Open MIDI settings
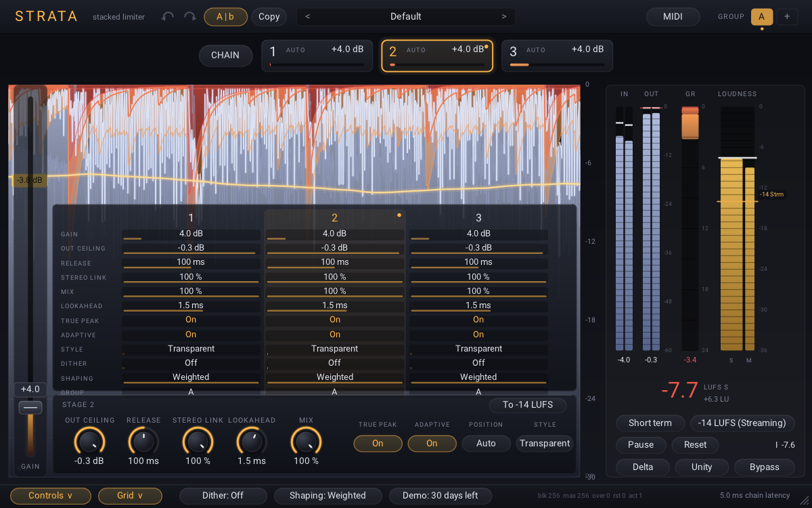Image resolution: width=812 pixels, height=508 pixels. pyautogui.click(x=673, y=16)
